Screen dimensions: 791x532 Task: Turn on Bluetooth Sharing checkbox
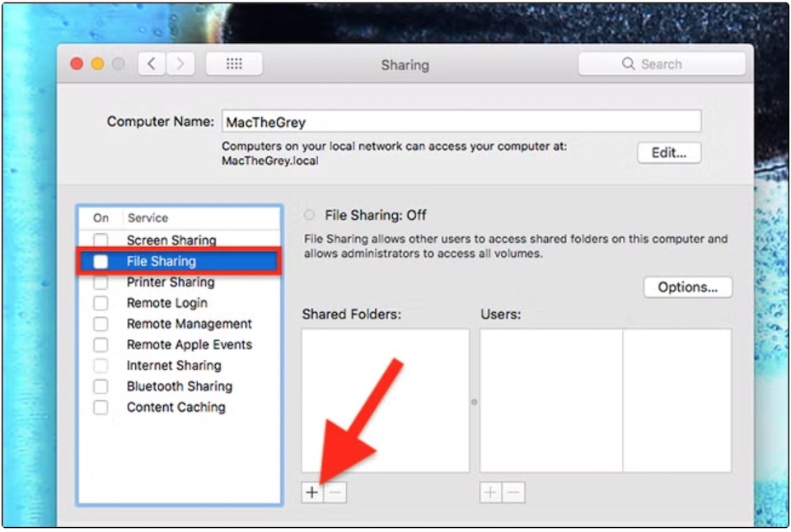(x=101, y=386)
